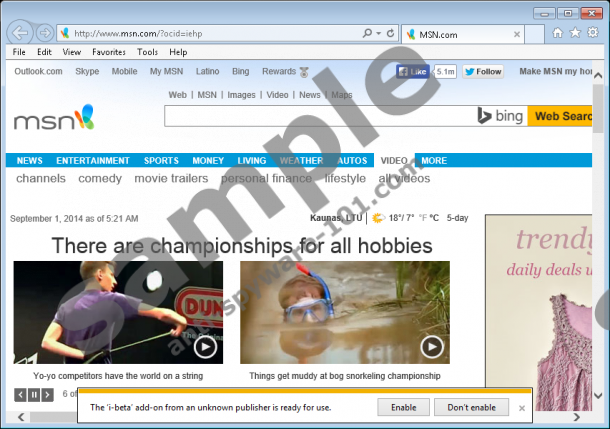Click Don't enable in add-on notification
Image resolution: width=610 pixels, height=429 pixels.
tap(471, 407)
